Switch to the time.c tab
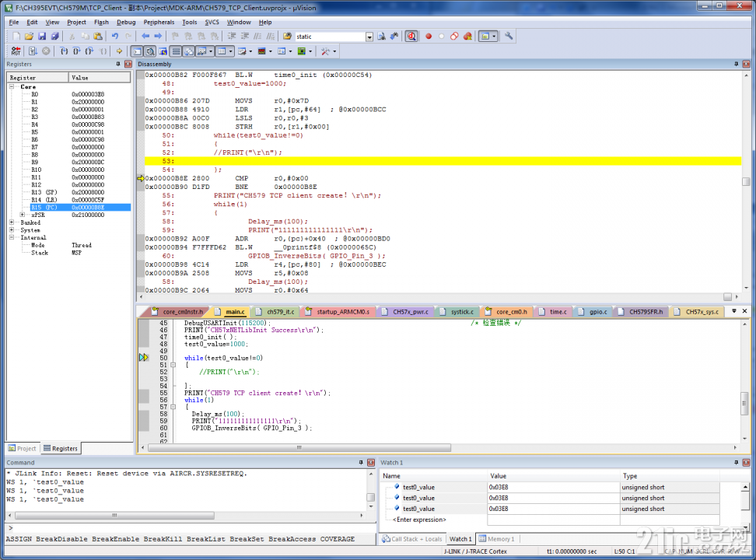 [553, 312]
